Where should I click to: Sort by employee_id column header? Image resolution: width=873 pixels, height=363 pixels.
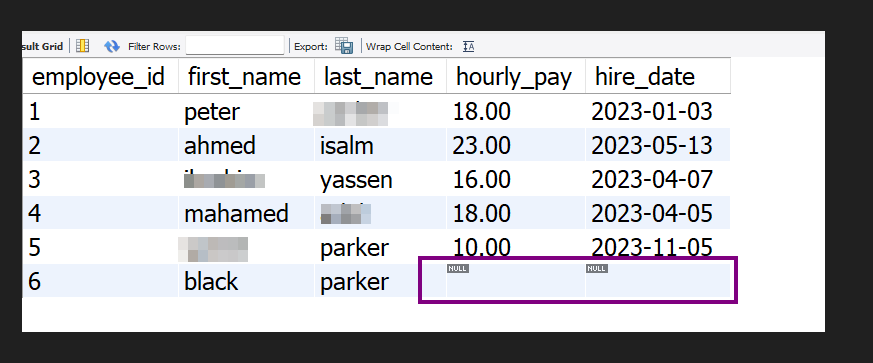(x=100, y=76)
